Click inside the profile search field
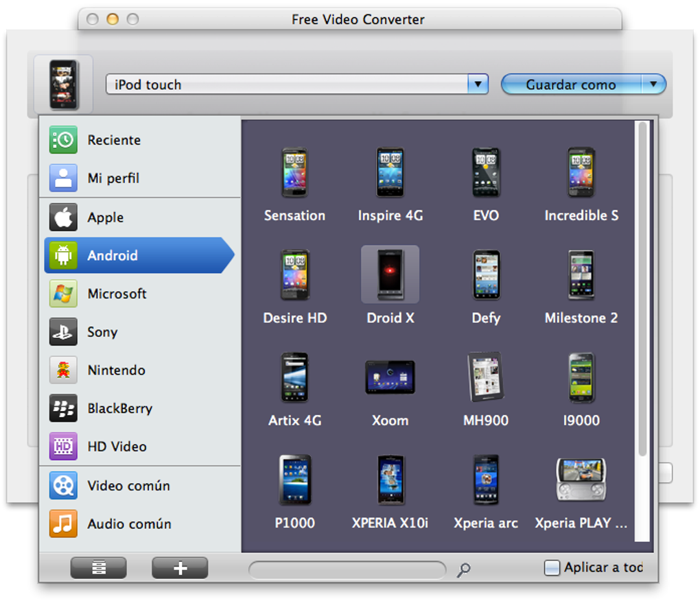 347,570
